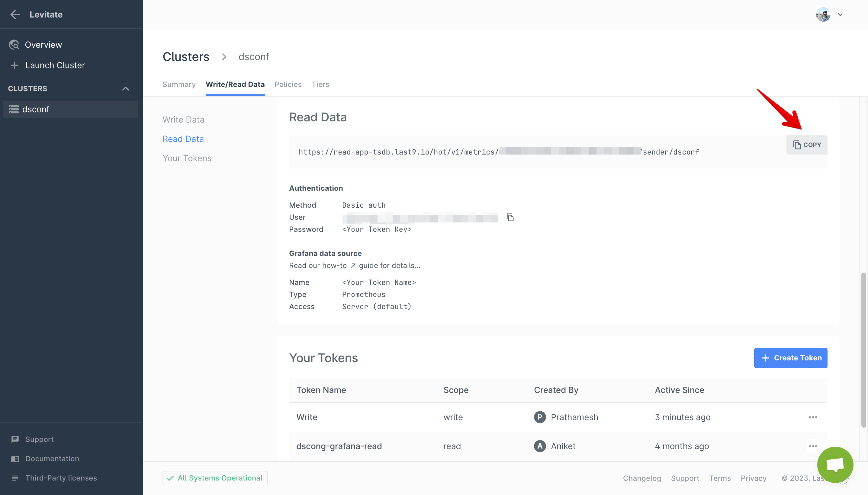
Task: Switch to the Summary tab
Action: coord(179,84)
